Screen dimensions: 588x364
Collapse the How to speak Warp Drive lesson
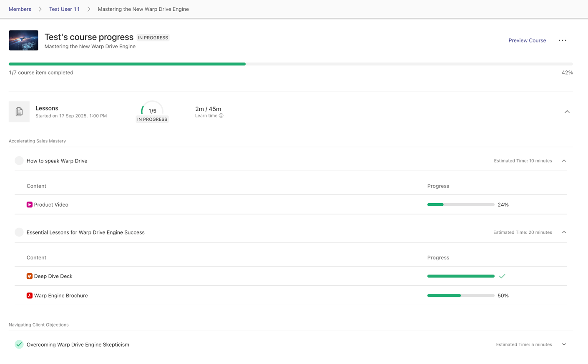[x=564, y=161]
